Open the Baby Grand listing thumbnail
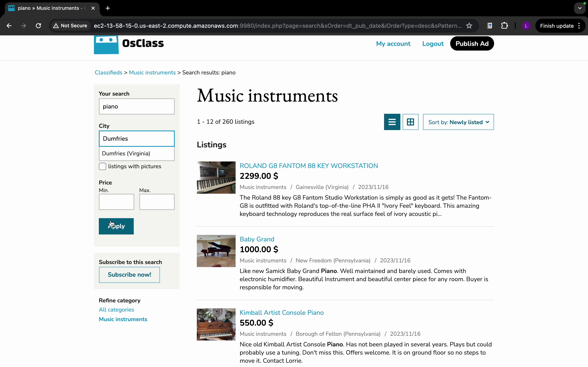The width and height of the screenshot is (588, 367). pyautogui.click(x=216, y=251)
